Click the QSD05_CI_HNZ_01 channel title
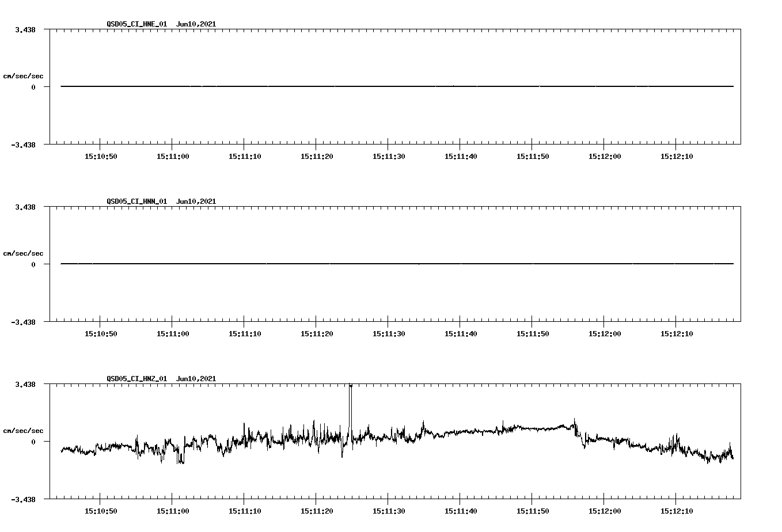 pyautogui.click(x=137, y=379)
